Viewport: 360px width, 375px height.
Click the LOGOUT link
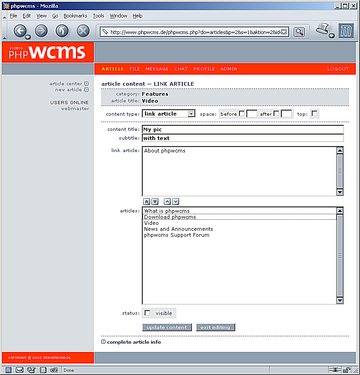pyautogui.click(x=338, y=69)
